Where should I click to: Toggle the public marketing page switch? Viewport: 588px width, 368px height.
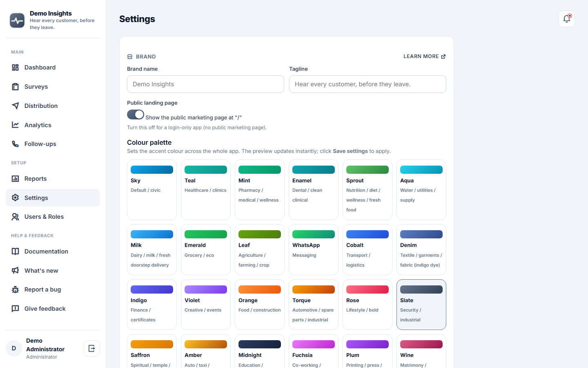pos(136,114)
